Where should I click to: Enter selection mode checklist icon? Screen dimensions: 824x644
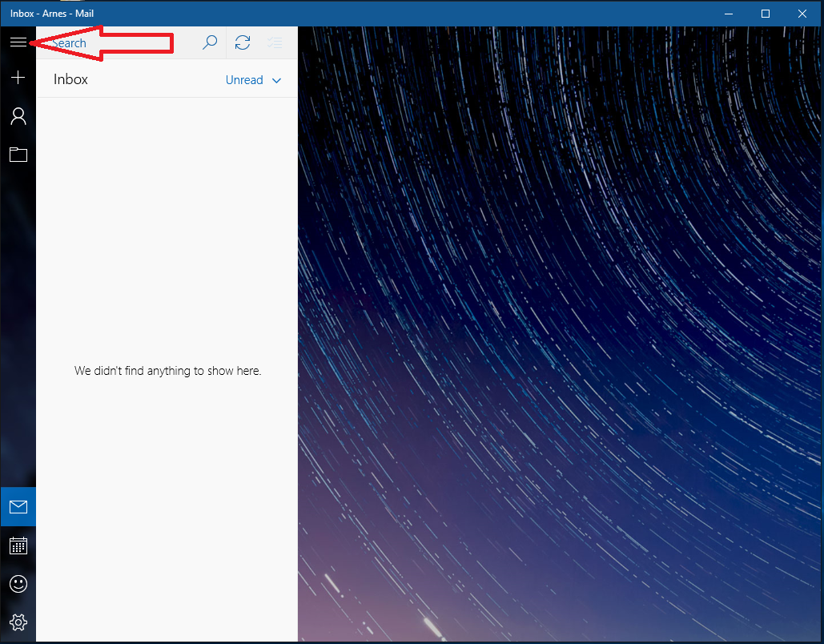coord(275,42)
